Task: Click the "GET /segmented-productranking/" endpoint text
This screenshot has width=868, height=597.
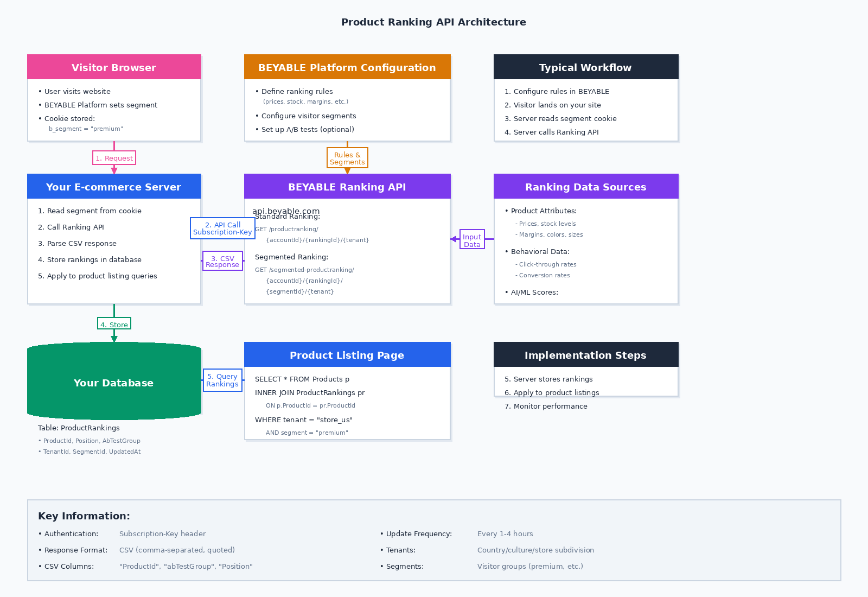Action: click(x=304, y=270)
